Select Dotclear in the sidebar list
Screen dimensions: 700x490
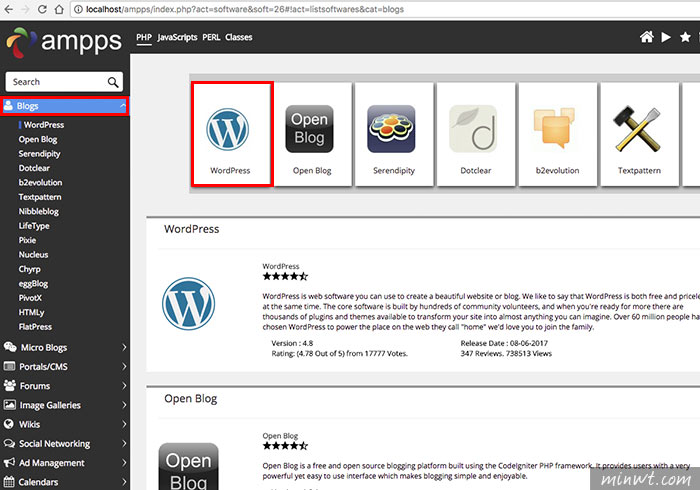point(34,168)
